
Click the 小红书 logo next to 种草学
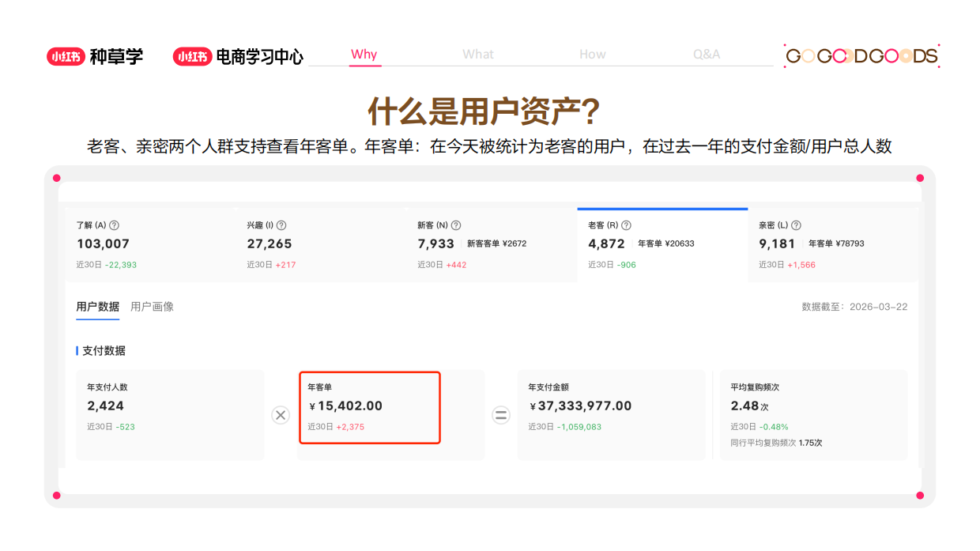click(66, 56)
